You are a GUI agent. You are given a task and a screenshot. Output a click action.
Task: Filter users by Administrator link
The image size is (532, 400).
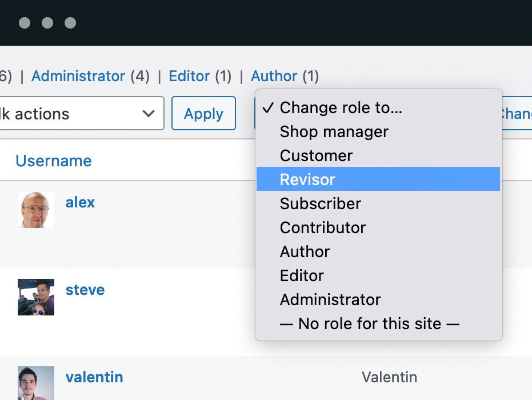pyautogui.click(x=78, y=76)
